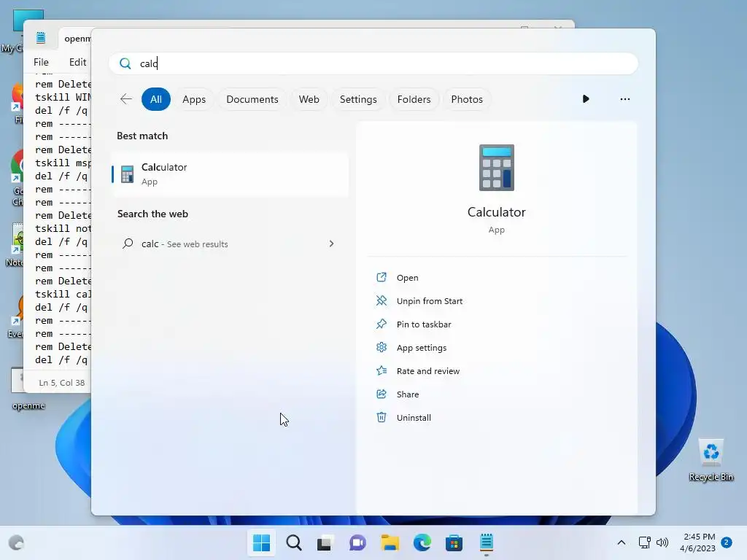Click into the search box containing calc
The width and height of the screenshot is (747, 560).
coord(373,63)
